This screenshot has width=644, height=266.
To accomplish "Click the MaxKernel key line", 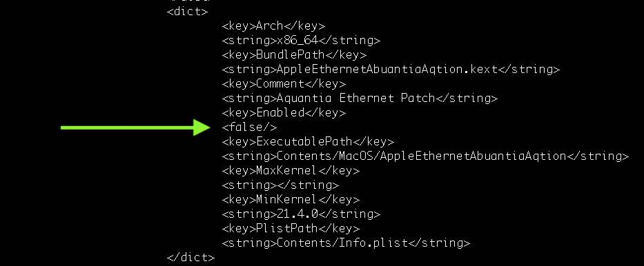I will click(x=291, y=170).
